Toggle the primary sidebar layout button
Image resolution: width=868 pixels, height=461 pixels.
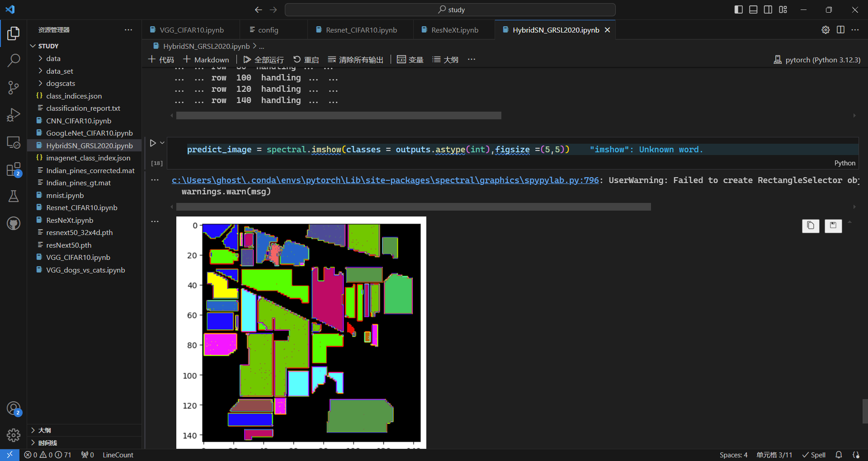pyautogui.click(x=739, y=9)
